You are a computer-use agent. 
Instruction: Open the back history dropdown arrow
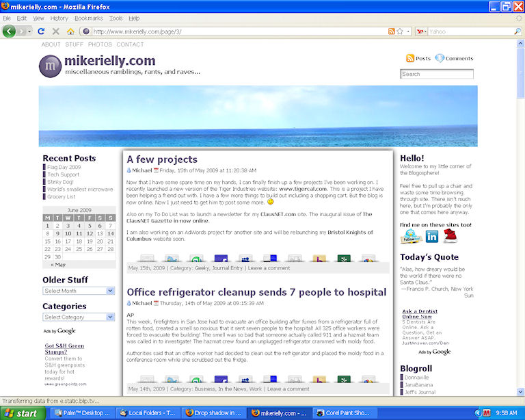click(30, 31)
